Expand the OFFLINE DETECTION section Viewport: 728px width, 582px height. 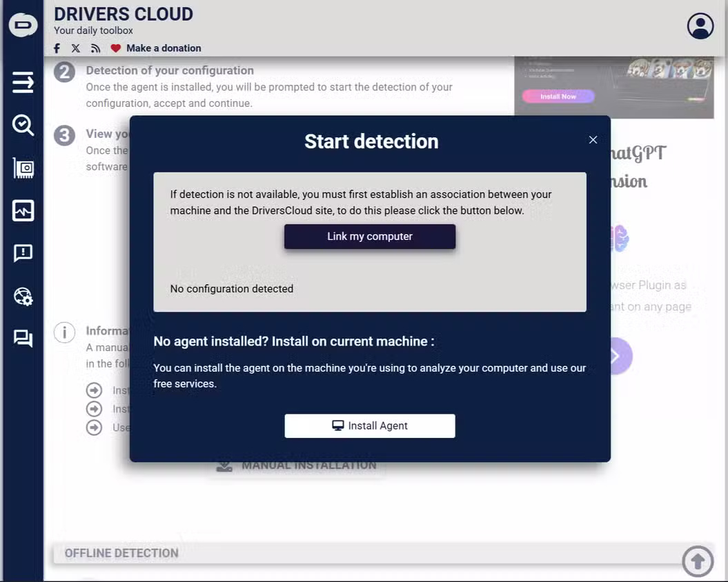(121, 552)
